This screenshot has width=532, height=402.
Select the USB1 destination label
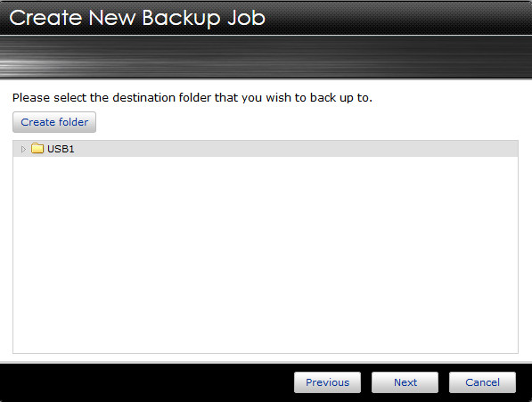tap(61, 149)
